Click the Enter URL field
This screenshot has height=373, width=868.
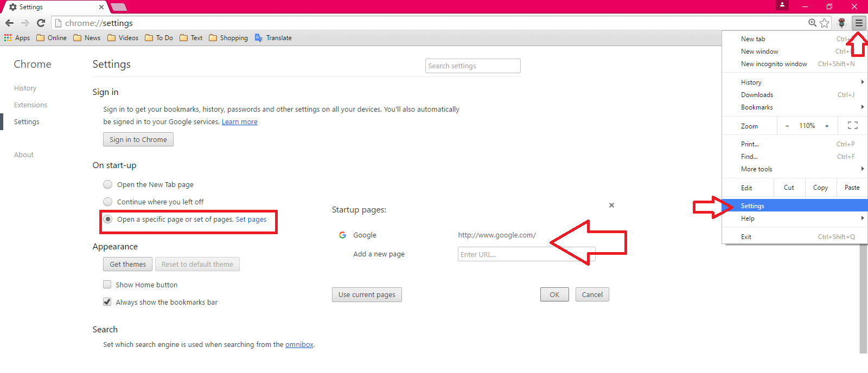tap(526, 254)
